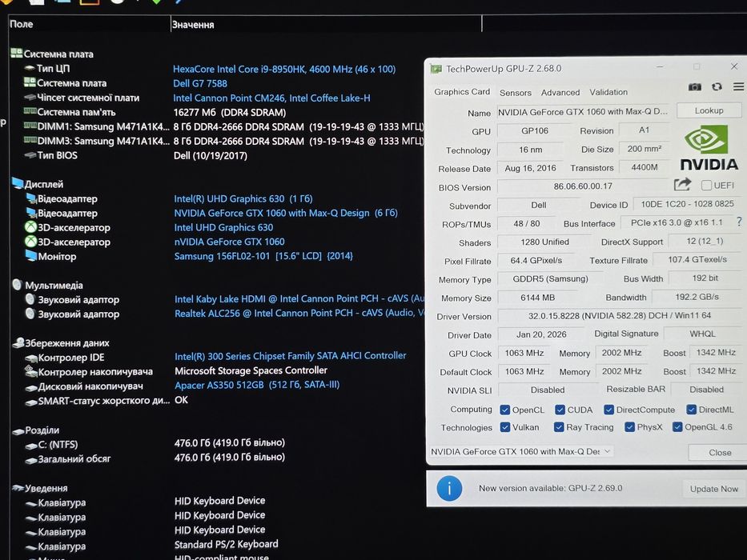Click the GPU-Z title bar application icon
The height and width of the screenshot is (560, 747).
pyautogui.click(x=436, y=69)
